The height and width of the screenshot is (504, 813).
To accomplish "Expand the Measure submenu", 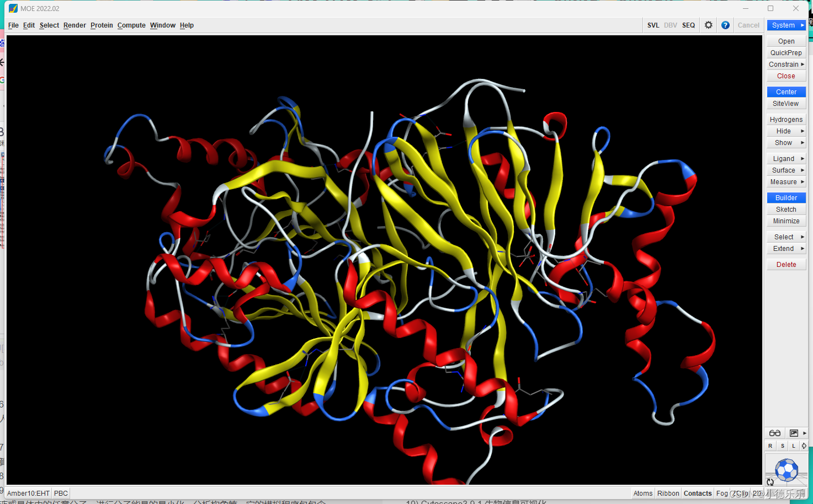I will (x=787, y=182).
